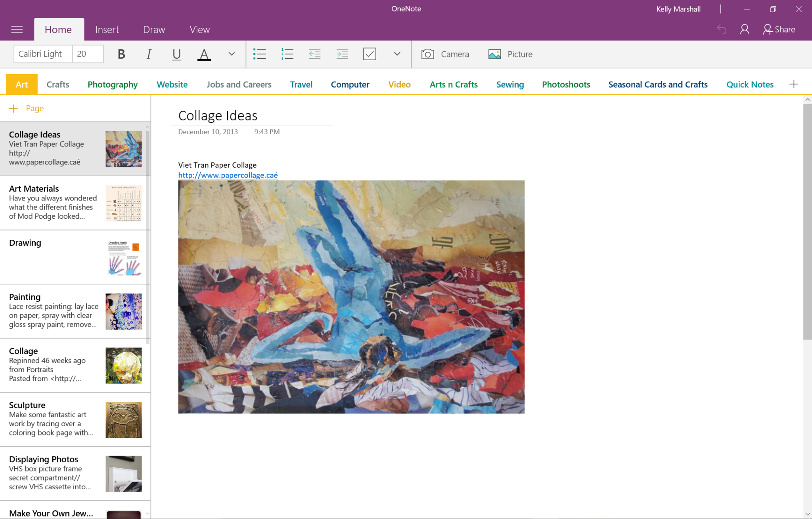Screen dimensions: 812x519
Task: Insert a Picture from the ribbon
Action: tap(510, 54)
